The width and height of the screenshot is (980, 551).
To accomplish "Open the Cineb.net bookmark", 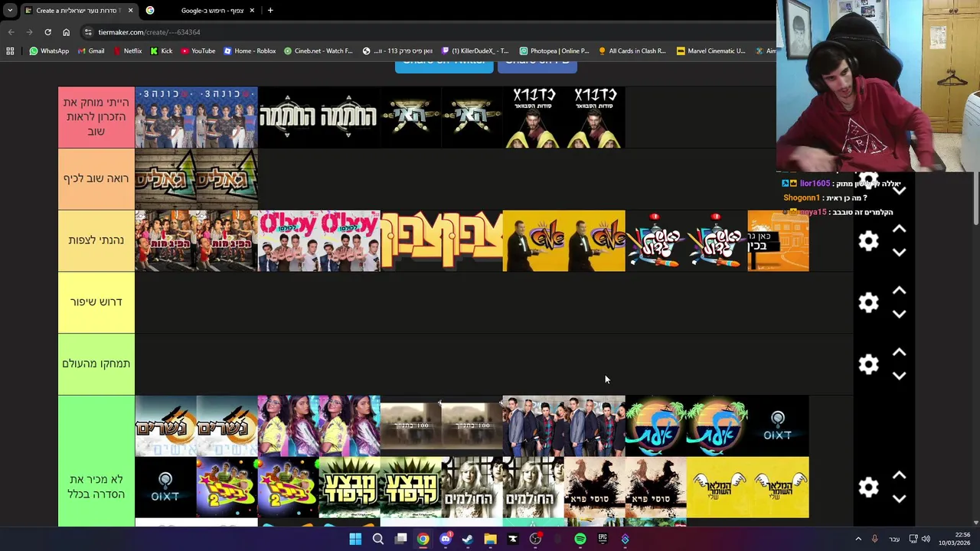I will pyautogui.click(x=318, y=51).
